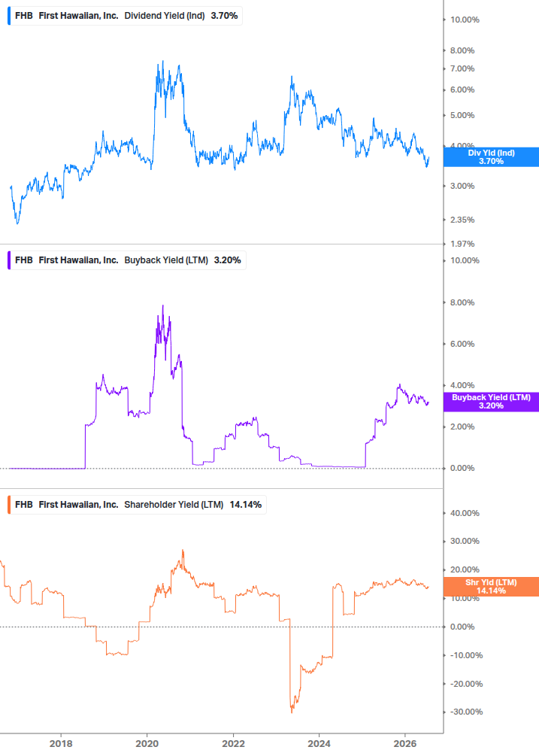
Task: Click the 2024 label on the time axis
Action: tap(319, 743)
